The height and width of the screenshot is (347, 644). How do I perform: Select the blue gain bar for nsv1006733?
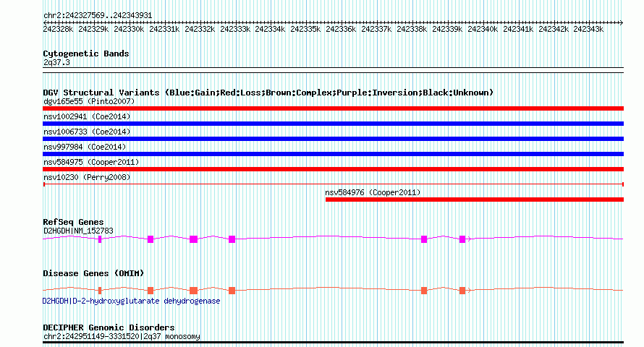[x=333, y=139]
